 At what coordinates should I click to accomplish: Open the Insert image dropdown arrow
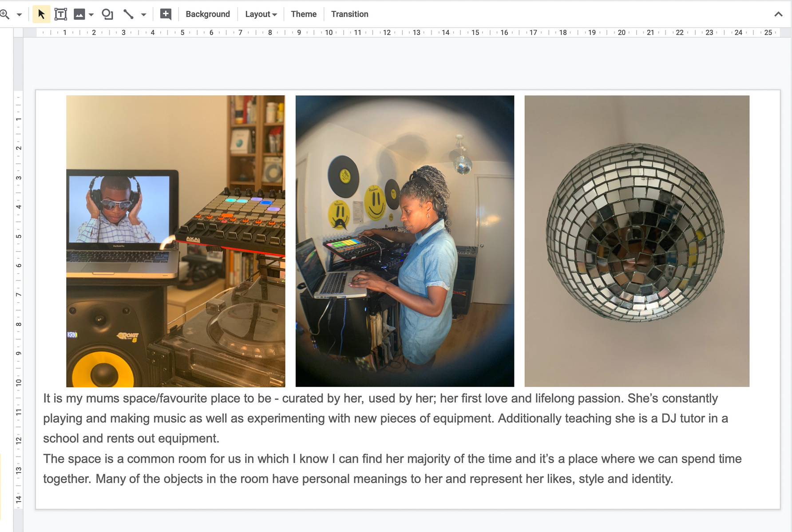(91, 15)
